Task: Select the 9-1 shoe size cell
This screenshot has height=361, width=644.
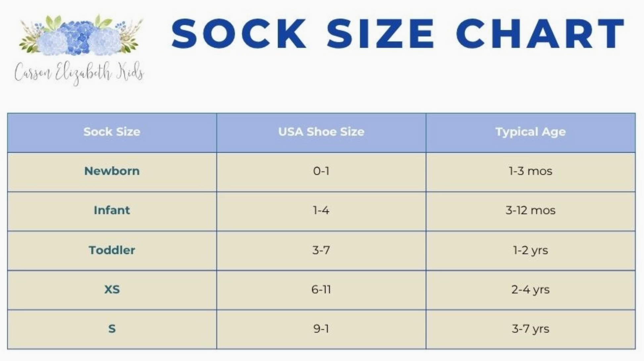Action: tap(321, 329)
